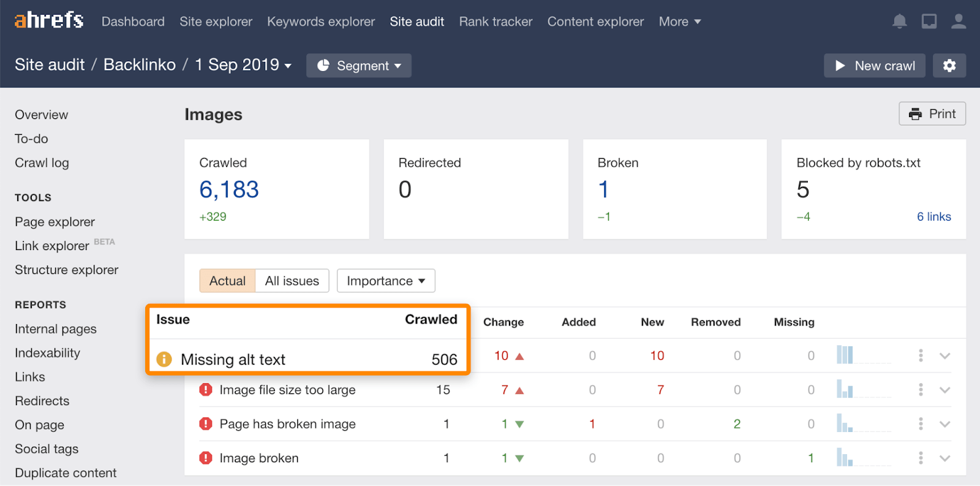The height and width of the screenshot is (486, 980).
Task: Print the Images report
Action: pos(932,114)
